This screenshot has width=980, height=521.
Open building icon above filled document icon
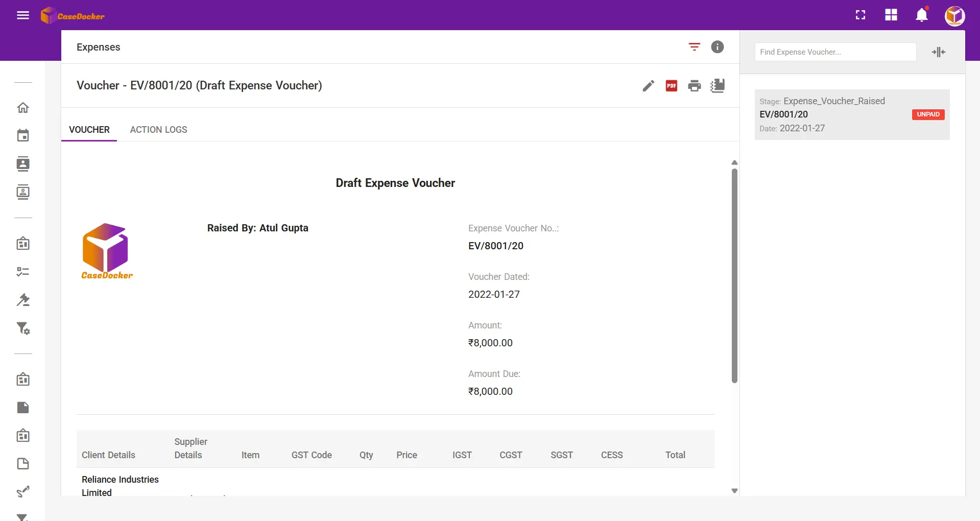coord(23,379)
